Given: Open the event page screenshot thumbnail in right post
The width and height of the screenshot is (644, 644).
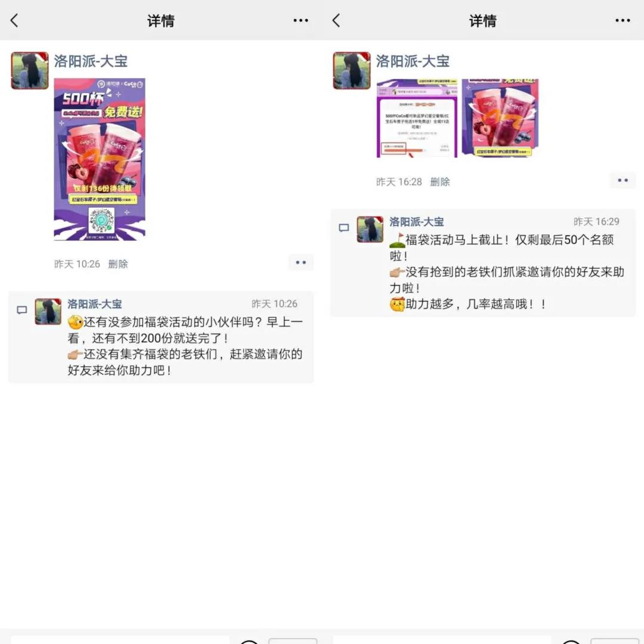Looking at the screenshot, I should tap(417, 118).
